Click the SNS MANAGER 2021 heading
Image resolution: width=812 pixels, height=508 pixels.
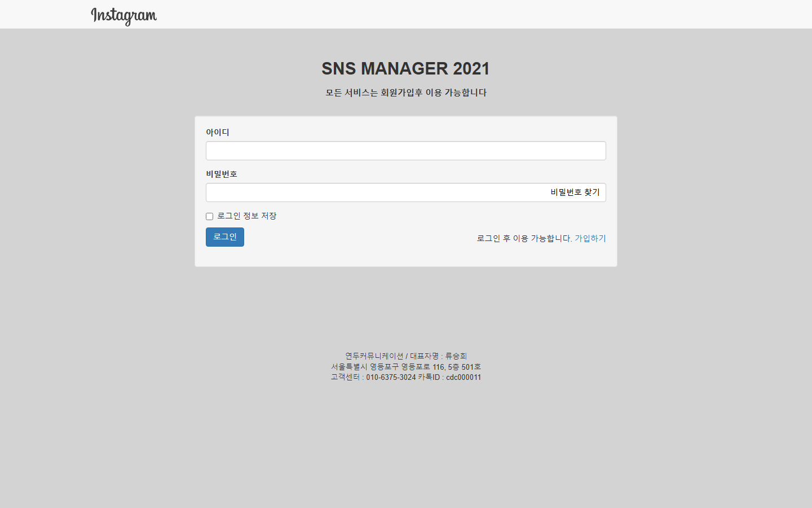point(405,68)
